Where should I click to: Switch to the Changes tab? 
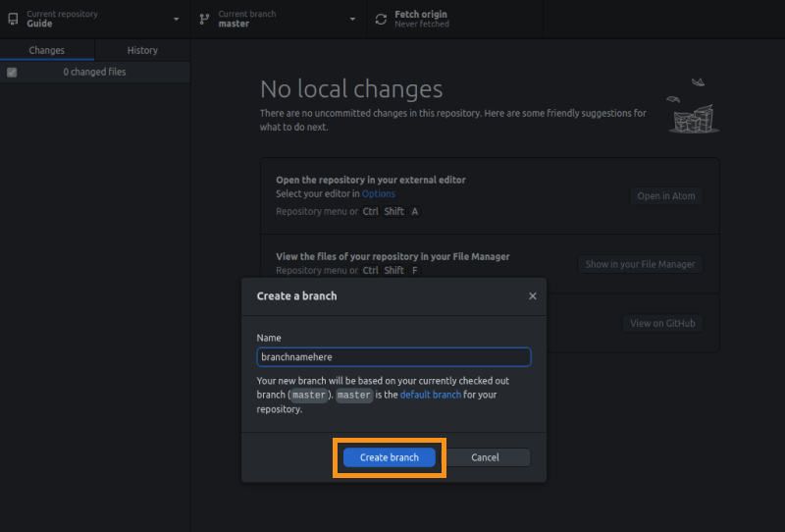pos(47,50)
